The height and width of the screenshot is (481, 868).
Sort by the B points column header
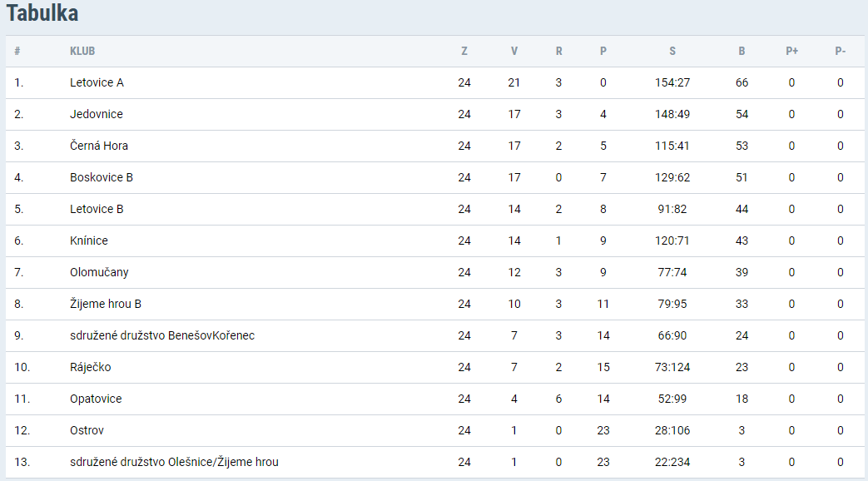pyautogui.click(x=742, y=51)
